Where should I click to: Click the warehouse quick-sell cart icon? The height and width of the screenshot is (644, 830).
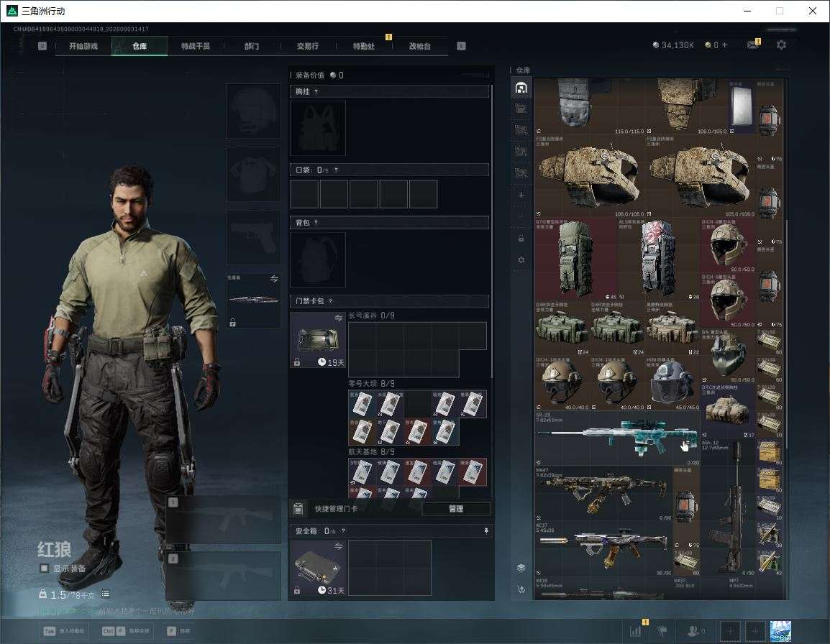[521, 589]
